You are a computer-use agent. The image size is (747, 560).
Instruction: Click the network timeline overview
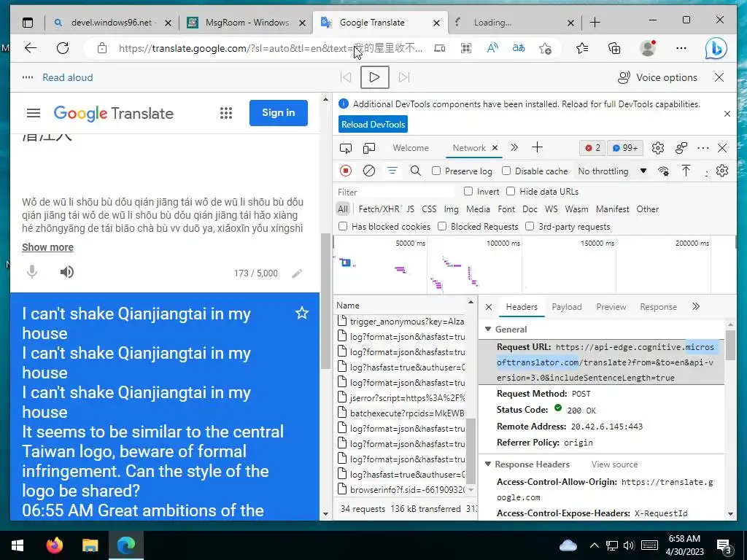coord(535,265)
